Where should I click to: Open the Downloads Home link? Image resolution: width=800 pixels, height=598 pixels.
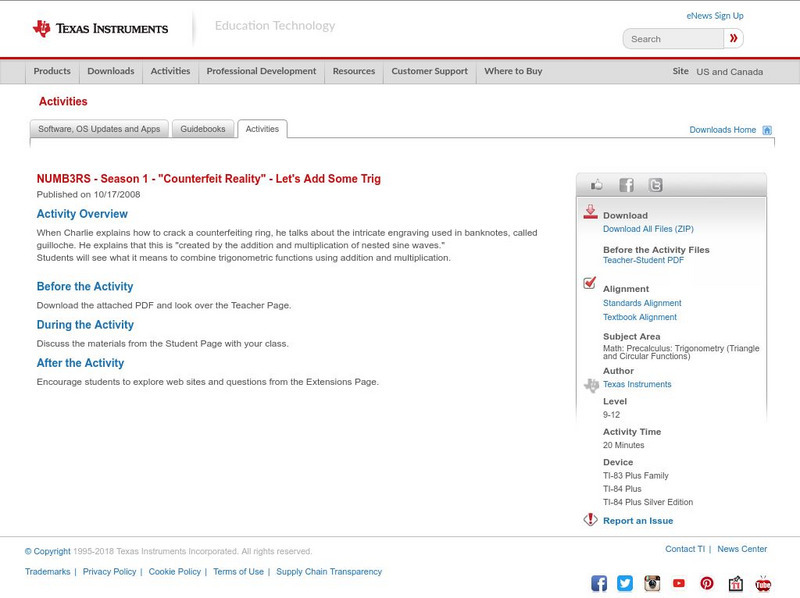722,130
